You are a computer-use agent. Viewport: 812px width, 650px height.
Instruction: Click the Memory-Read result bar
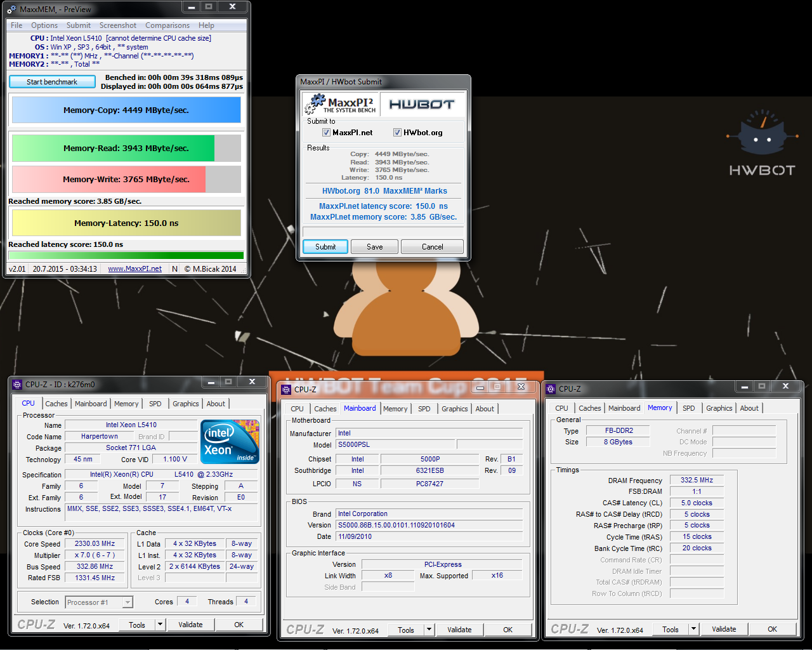pyautogui.click(x=126, y=148)
